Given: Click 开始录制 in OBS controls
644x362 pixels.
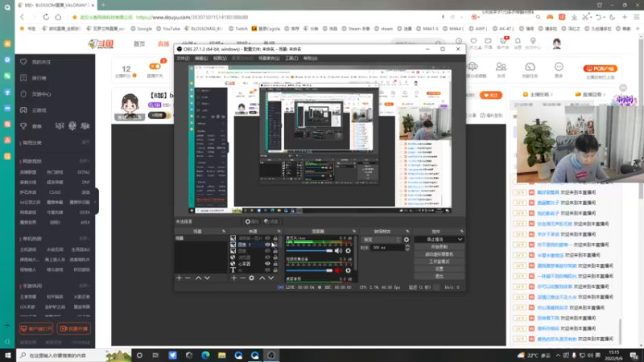Looking at the screenshot, I should (x=439, y=247).
